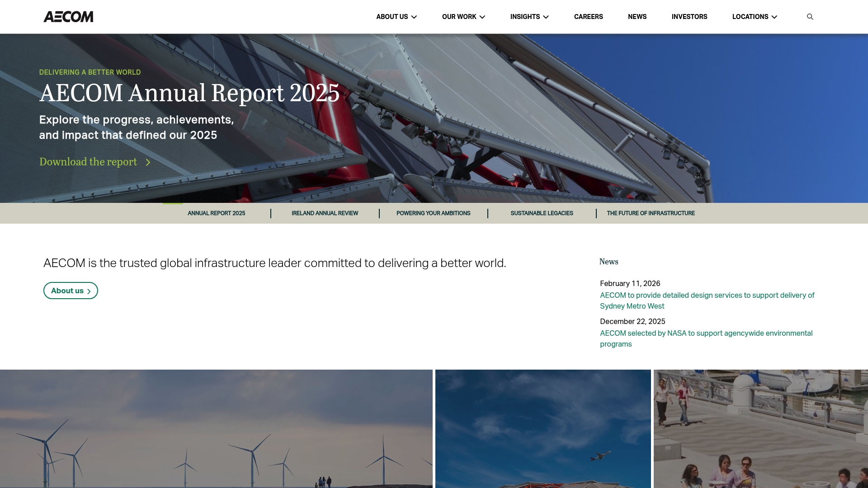The width and height of the screenshot is (868, 488).
Task: Open the Sydney Metro West news article
Action: pos(707,300)
